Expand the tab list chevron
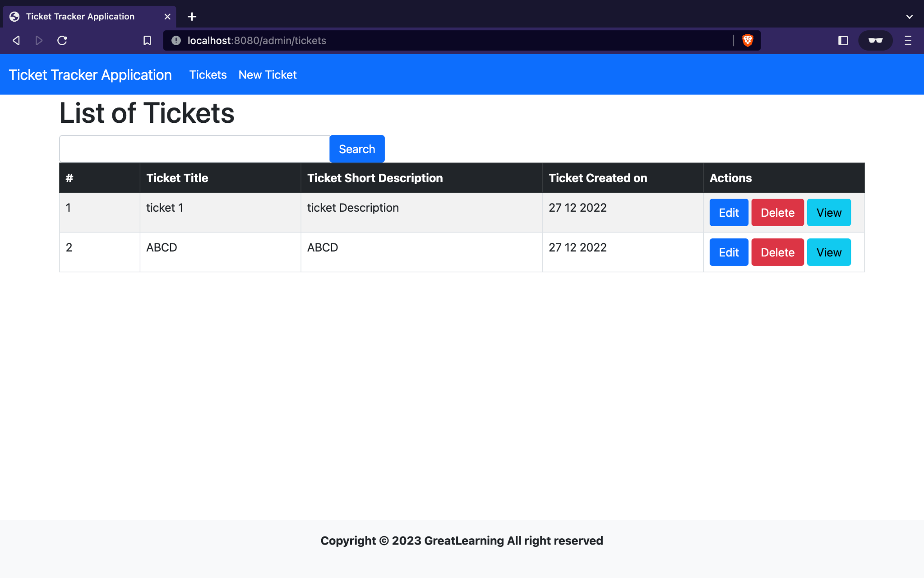The width and height of the screenshot is (924, 578). pos(909,17)
